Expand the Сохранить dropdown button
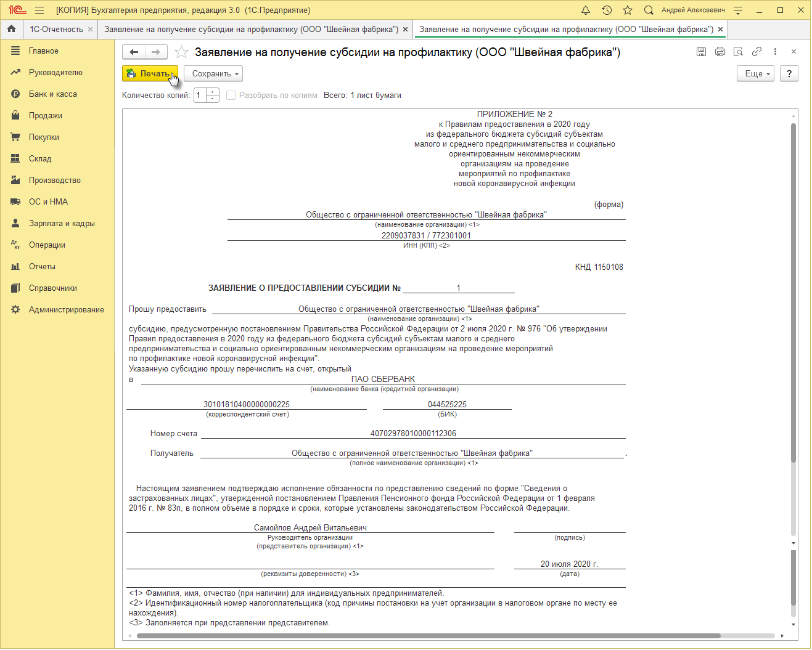Image resolution: width=812 pixels, height=650 pixels. tap(213, 73)
